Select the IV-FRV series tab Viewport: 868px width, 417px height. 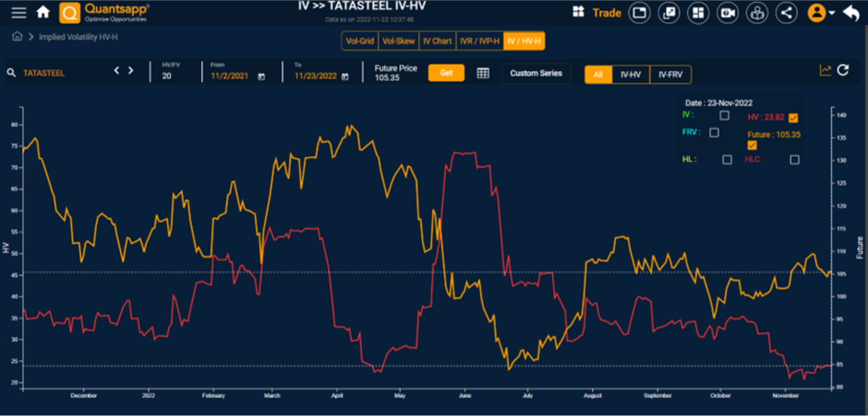pos(670,75)
